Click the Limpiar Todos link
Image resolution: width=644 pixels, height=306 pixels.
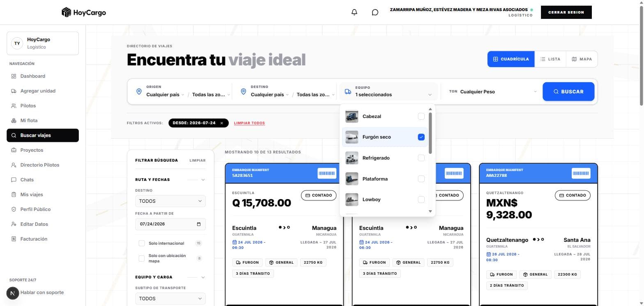point(249,123)
